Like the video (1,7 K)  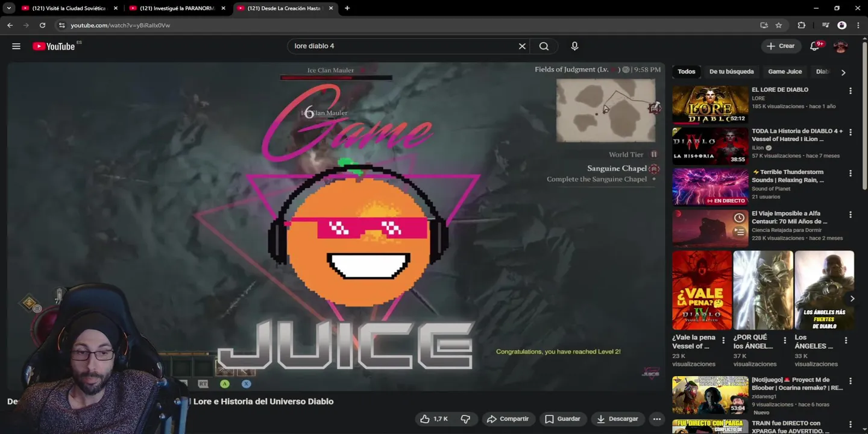tap(434, 419)
